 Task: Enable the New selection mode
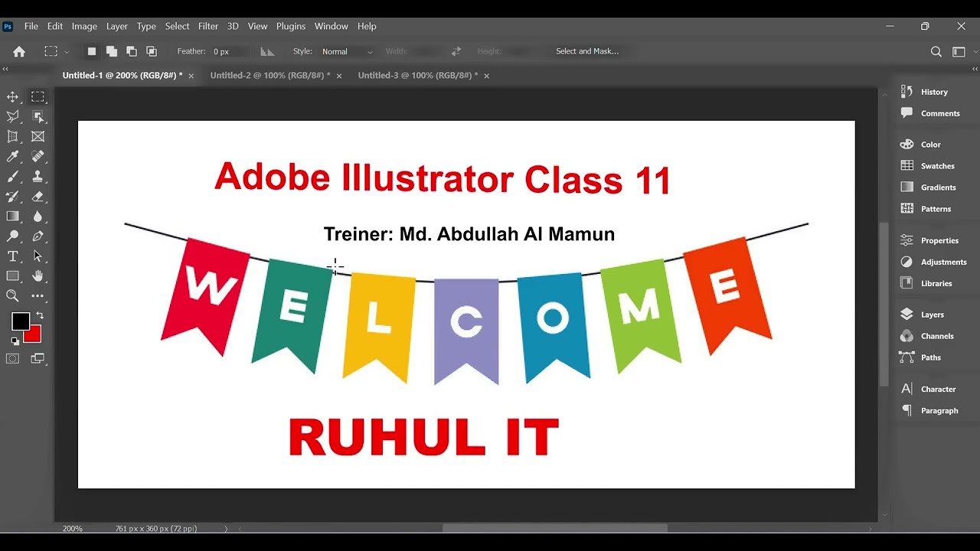tap(92, 51)
